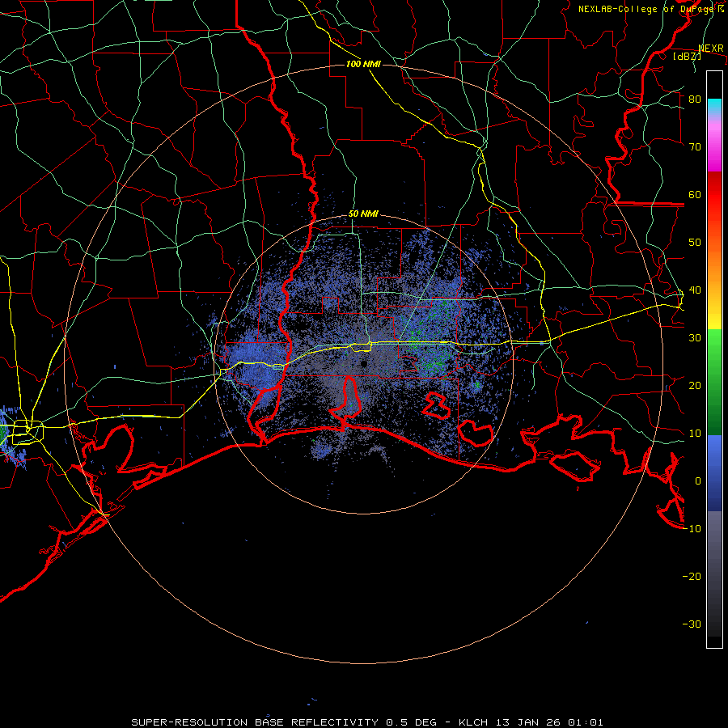Click the Super-Resolution Base Reflectivity caption

tap(366, 722)
